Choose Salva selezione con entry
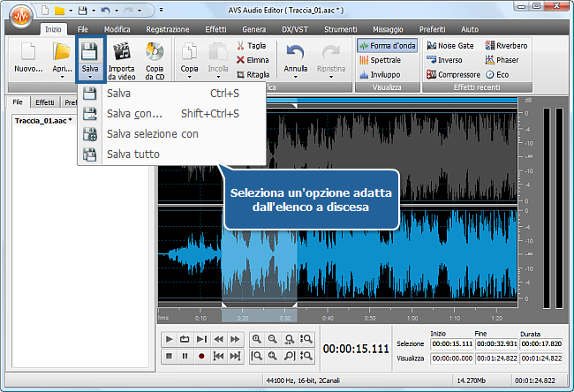 coord(171,134)
